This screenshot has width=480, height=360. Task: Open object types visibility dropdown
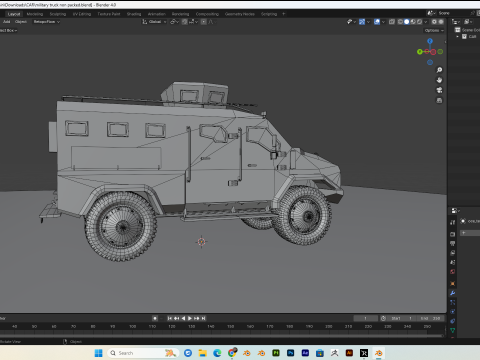point(351,22)
